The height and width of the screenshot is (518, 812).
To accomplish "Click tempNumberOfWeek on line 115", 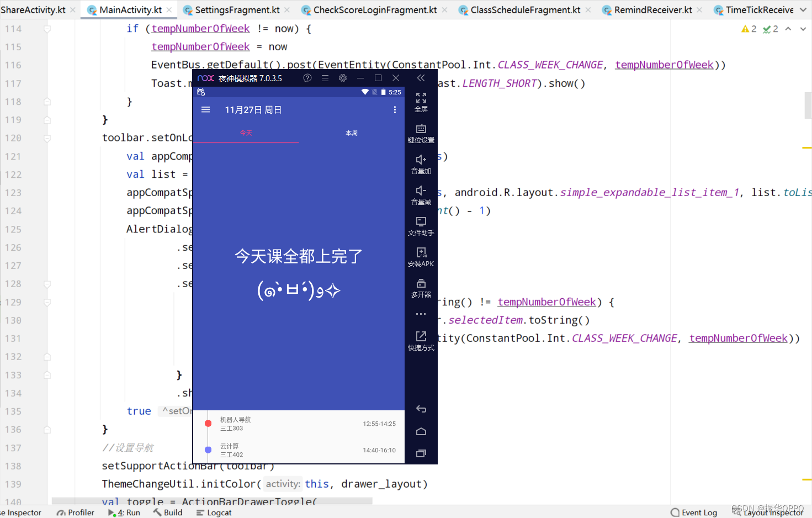I will pyautogui.click(x=200, y=47).
